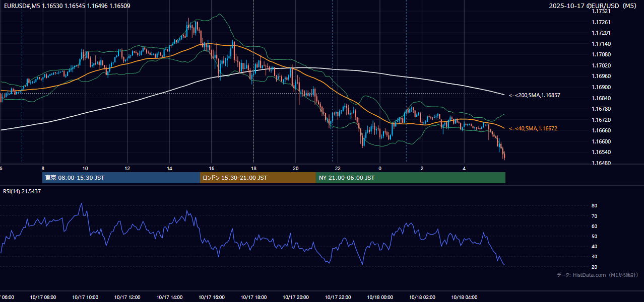This screenshot has width=644, height=302.
Task: Click price axis label 1.16780
Action: click(x=601, y=109)
